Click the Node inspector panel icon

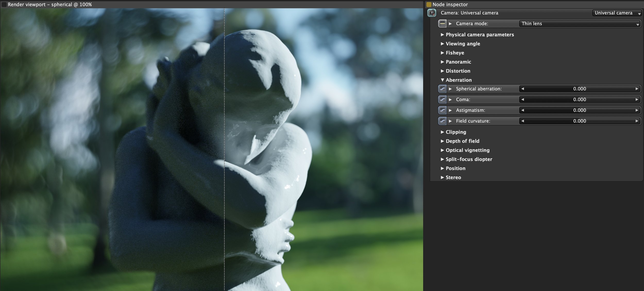(429, 4)
